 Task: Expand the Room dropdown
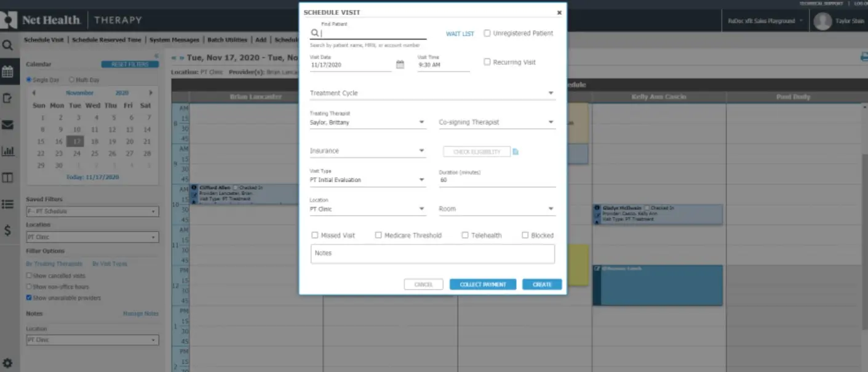coord(551,208)
